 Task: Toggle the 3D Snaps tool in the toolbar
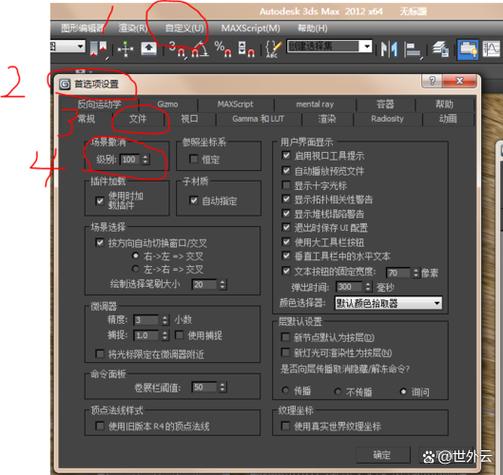click(177, 49)
